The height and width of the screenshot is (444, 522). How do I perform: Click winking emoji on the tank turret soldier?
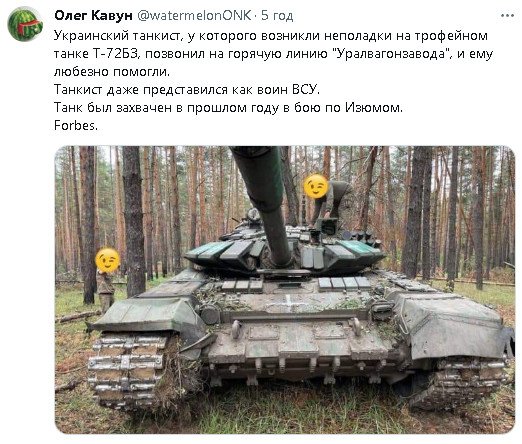[315, 186]
